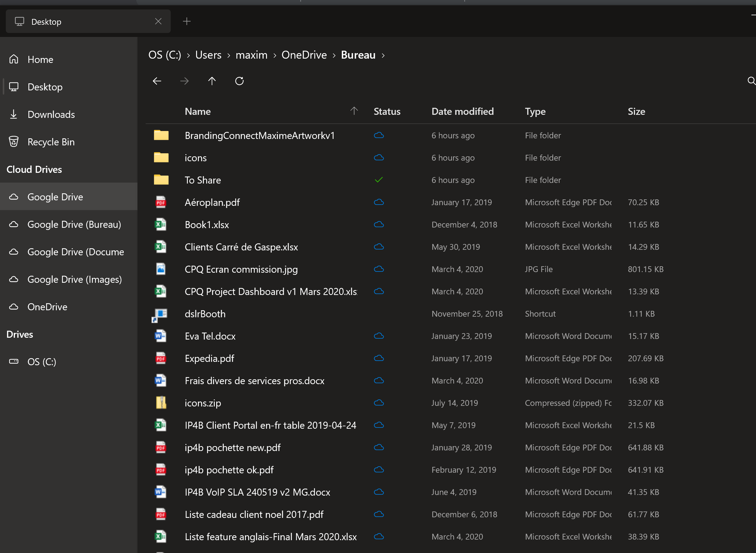Expand chevron between OS (C:) and Users
Image resolution: width=756 pixels, height=553 pixels.
click(188, 56)
